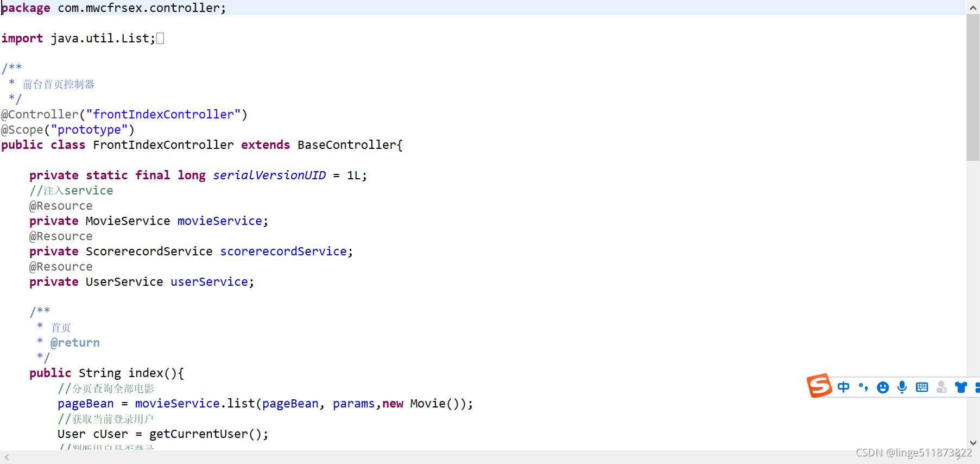Click the cUser variable declaration
980x464 pixels.
110,434
